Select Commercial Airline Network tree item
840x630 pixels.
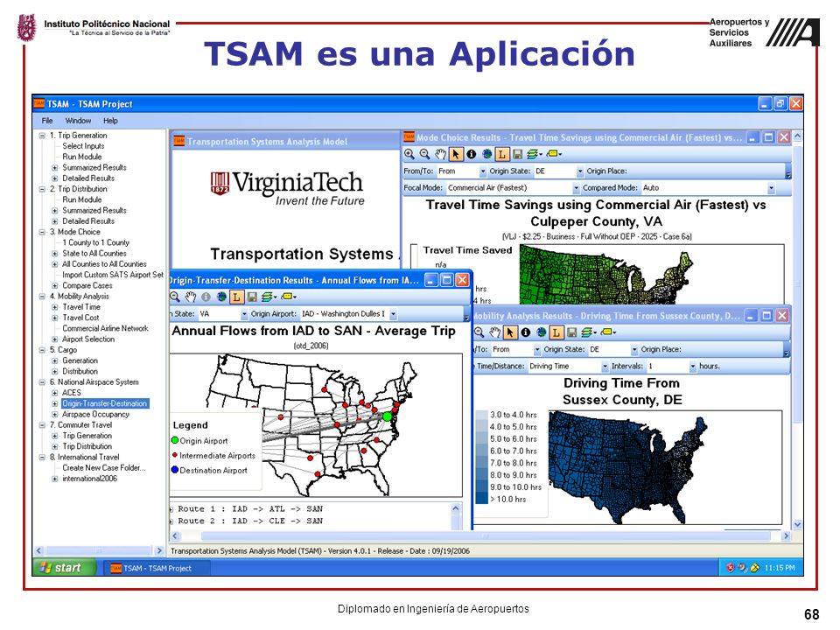(105, 328)
